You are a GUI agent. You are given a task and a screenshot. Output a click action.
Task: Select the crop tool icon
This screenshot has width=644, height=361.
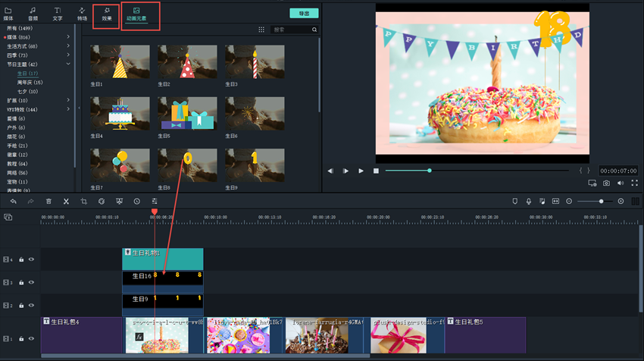pos(83,201)
